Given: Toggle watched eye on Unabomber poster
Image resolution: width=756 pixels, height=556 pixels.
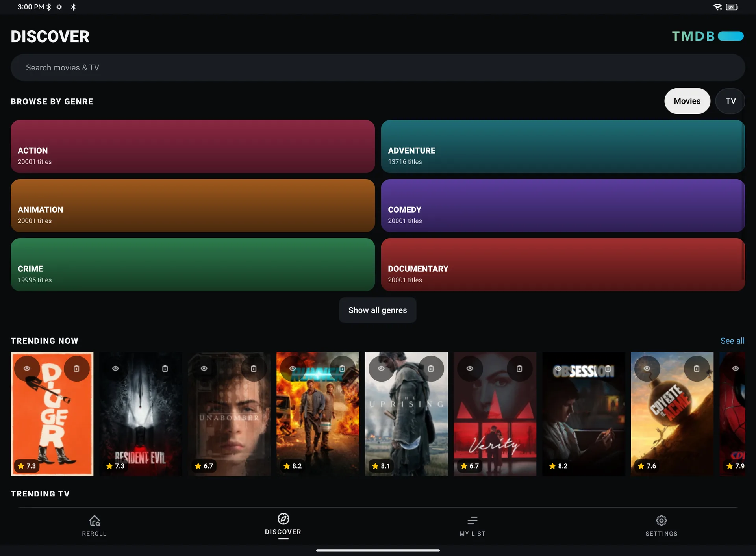Looking at the screenshot, I should point(204,369).
